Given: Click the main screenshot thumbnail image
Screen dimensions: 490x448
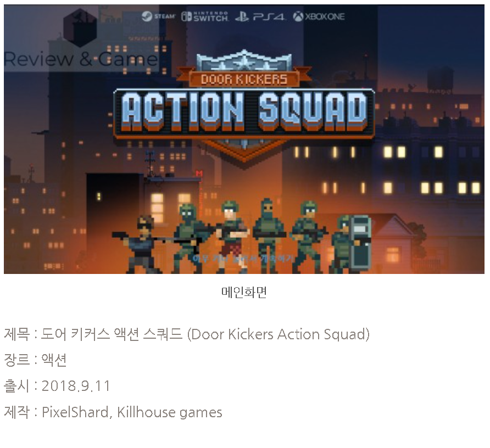Looking at the screenshot, I should [x=244, y=139].
